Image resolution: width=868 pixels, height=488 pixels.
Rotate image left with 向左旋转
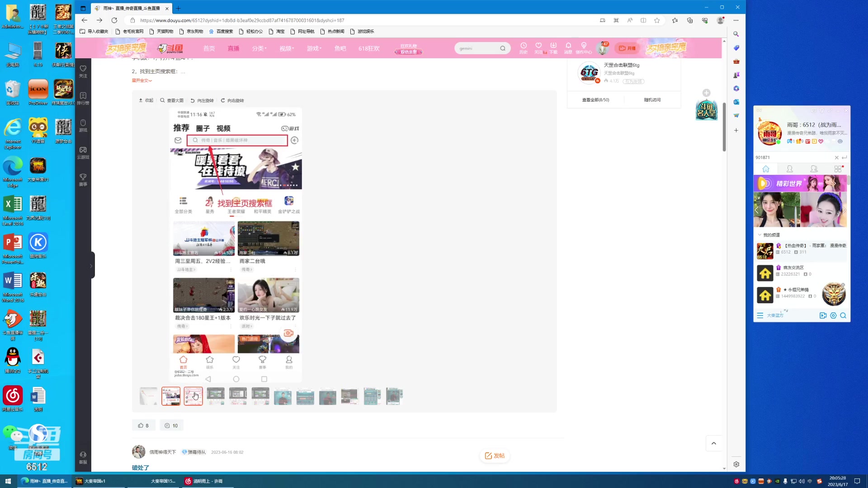(202, 100)
